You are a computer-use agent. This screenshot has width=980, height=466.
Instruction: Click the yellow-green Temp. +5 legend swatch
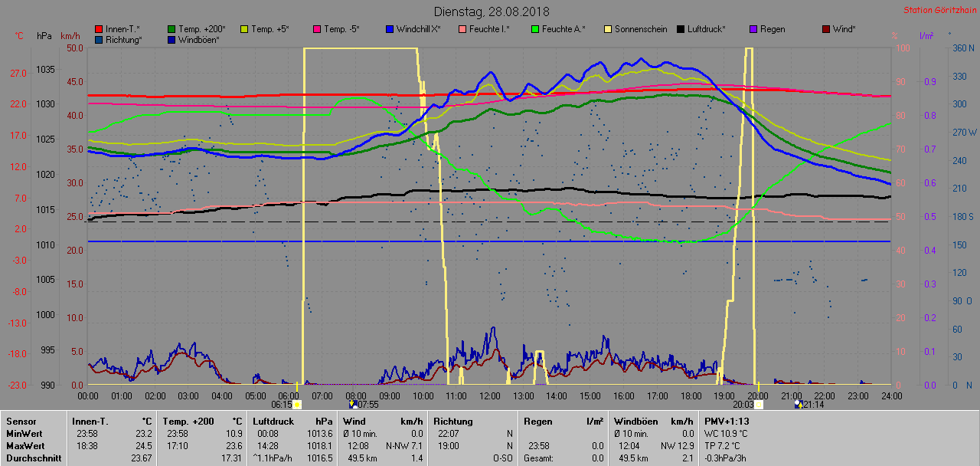pos(245,29)
